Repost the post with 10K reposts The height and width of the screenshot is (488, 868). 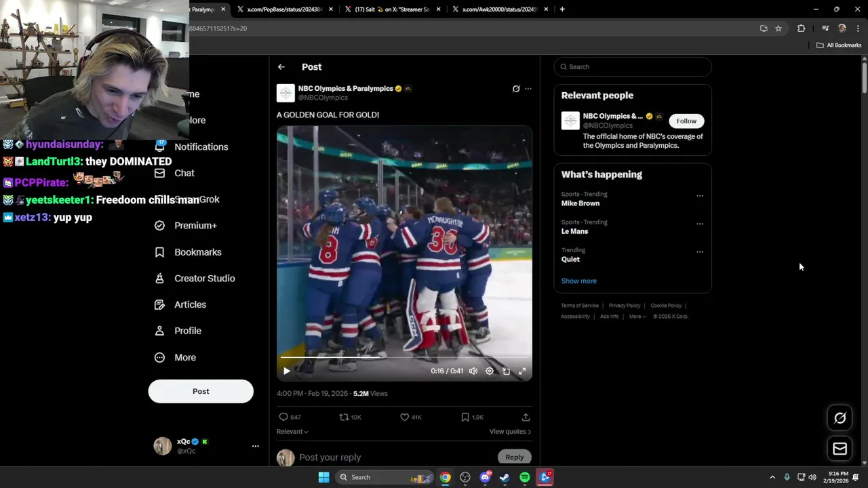click(x=350, y=417)
